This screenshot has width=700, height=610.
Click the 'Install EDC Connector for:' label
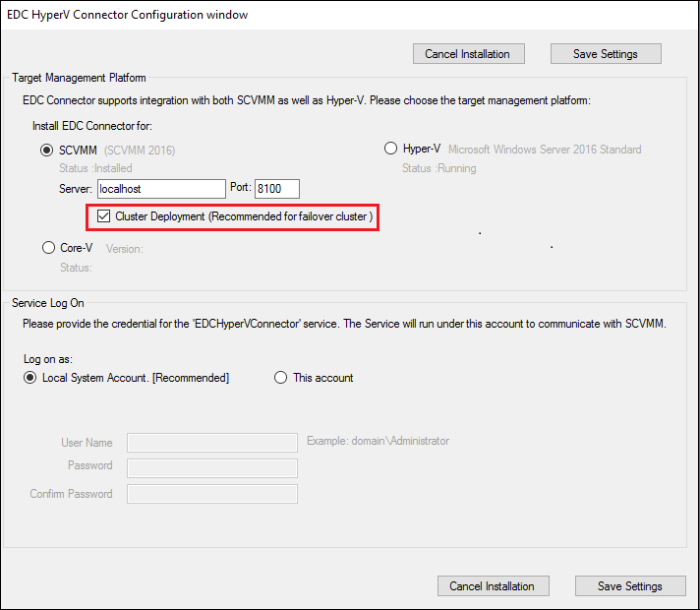point(92,126)
